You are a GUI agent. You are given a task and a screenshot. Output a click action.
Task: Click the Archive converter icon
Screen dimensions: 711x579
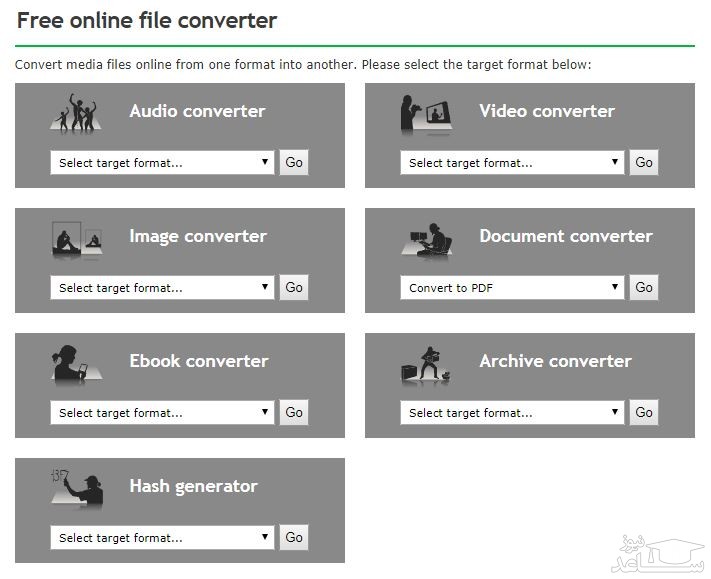(x=426, y=365)
